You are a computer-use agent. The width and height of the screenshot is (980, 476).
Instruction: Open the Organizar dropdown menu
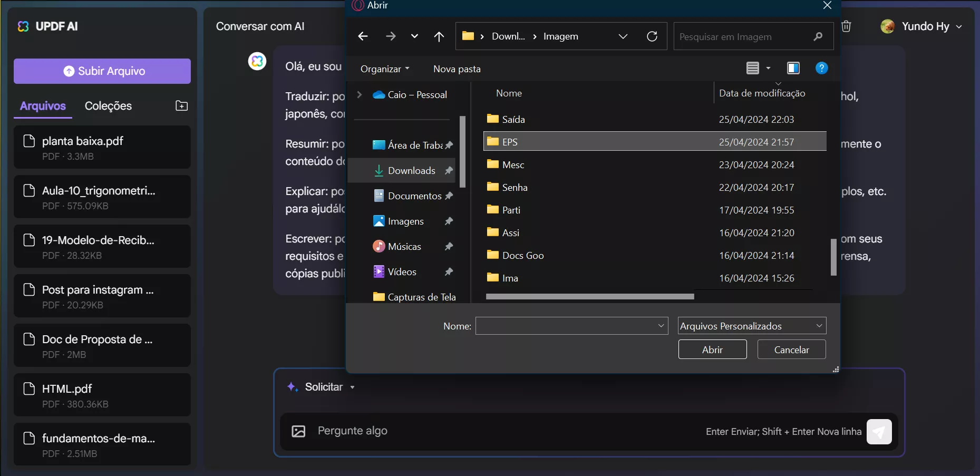coord(385,69)
